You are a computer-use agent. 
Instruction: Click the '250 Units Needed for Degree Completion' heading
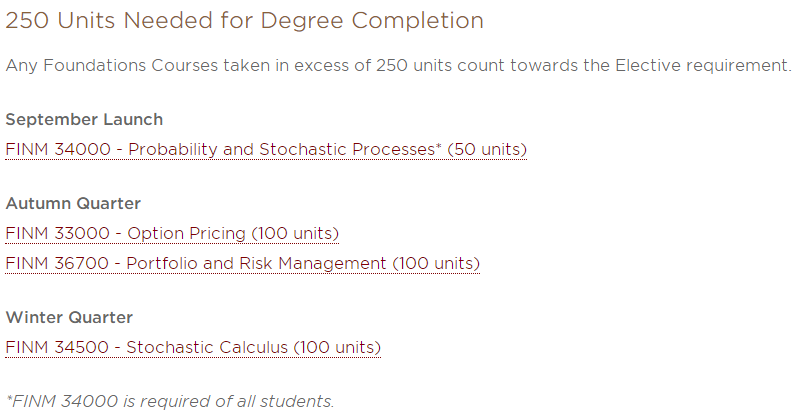tap(244, 21)
